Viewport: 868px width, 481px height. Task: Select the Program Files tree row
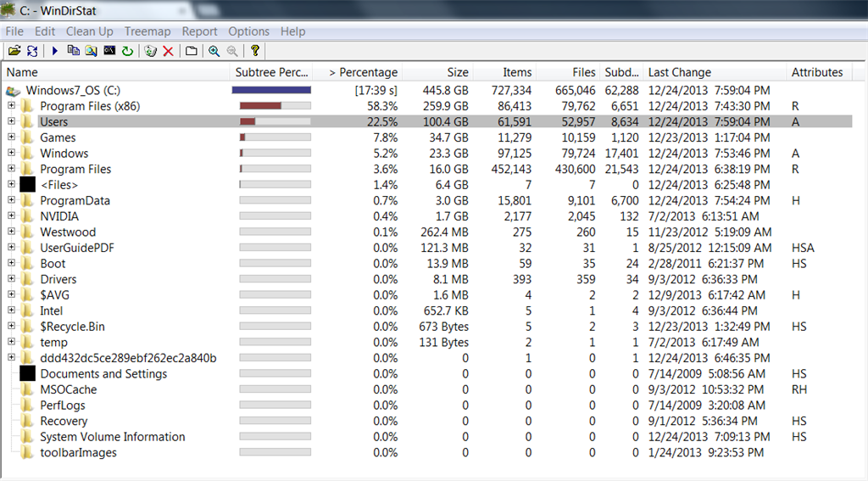coord(426,169)
